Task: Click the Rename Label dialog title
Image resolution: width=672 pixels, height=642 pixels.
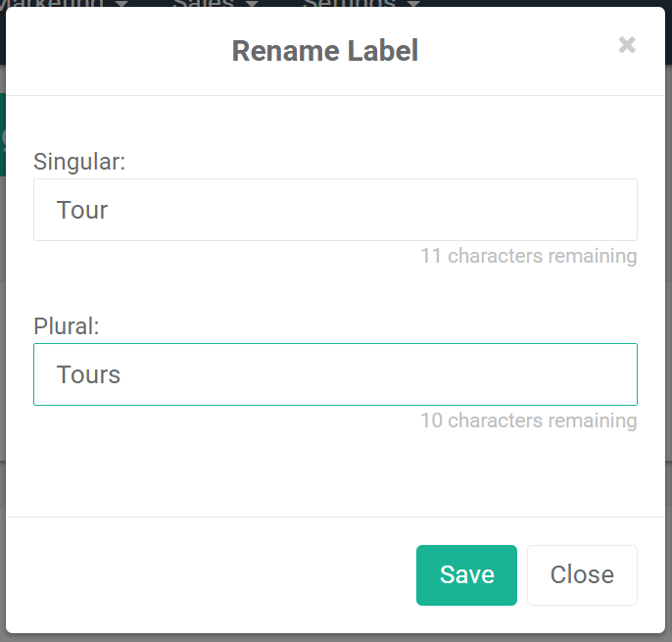Action: point(324,51)
